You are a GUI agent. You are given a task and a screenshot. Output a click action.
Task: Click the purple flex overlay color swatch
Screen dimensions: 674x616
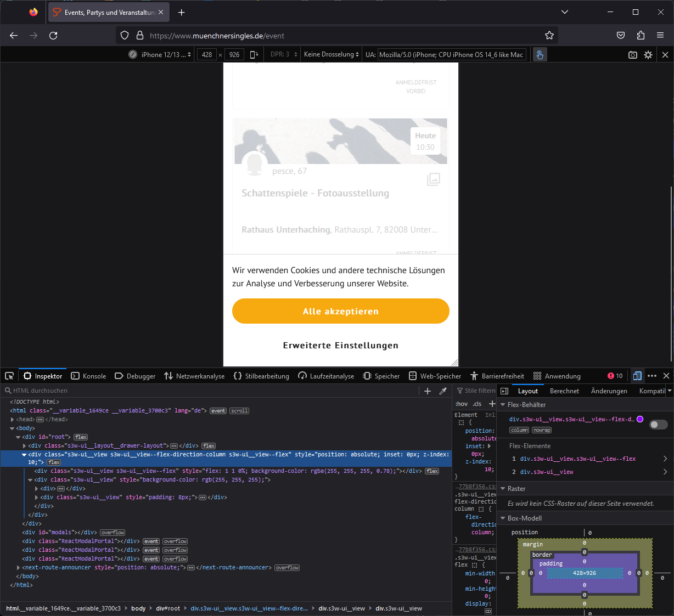pos(640,419)
